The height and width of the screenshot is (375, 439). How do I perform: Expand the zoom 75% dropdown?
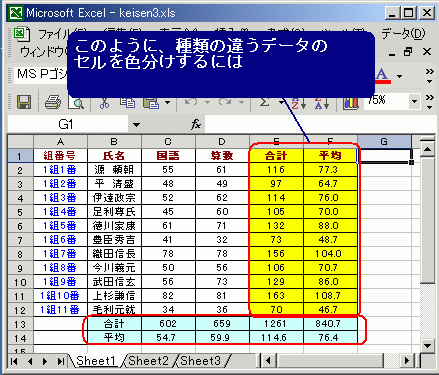click(x=414, y=101)
